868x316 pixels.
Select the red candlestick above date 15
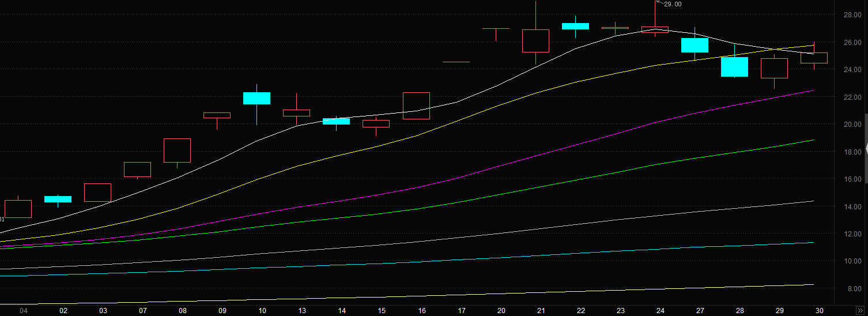376,123
